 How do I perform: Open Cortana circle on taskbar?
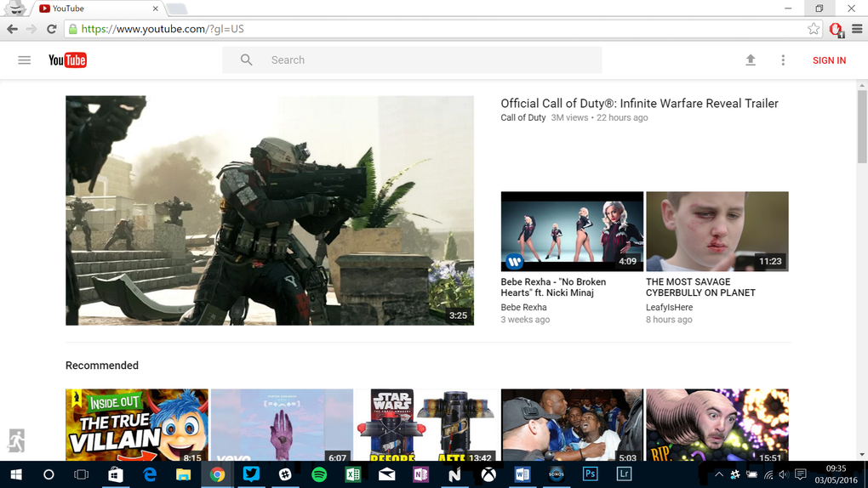[x=49, y=474]
